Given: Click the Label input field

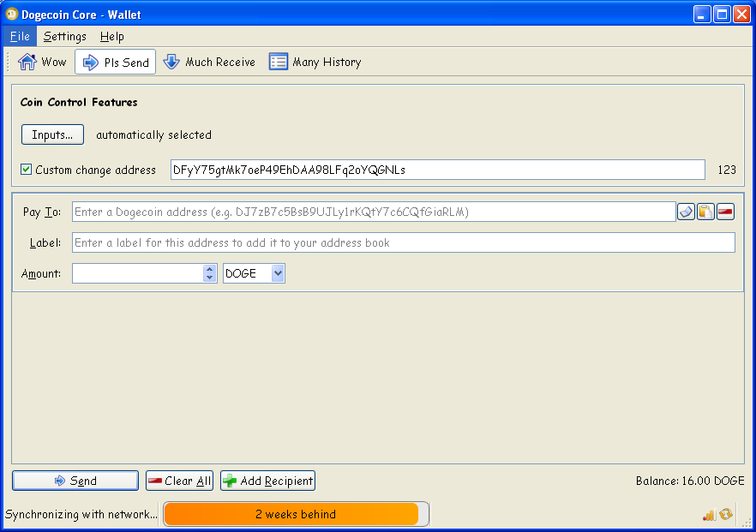Looking at the screenshot, I should pos(404,242).
